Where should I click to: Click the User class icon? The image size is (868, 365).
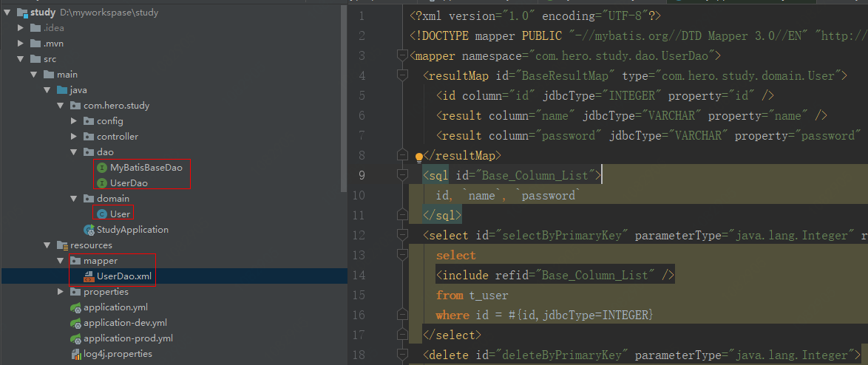point(102,214)
